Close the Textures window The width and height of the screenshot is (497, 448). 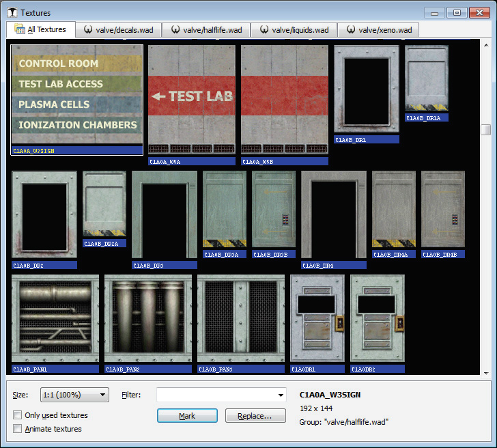[x=479, y=13]
